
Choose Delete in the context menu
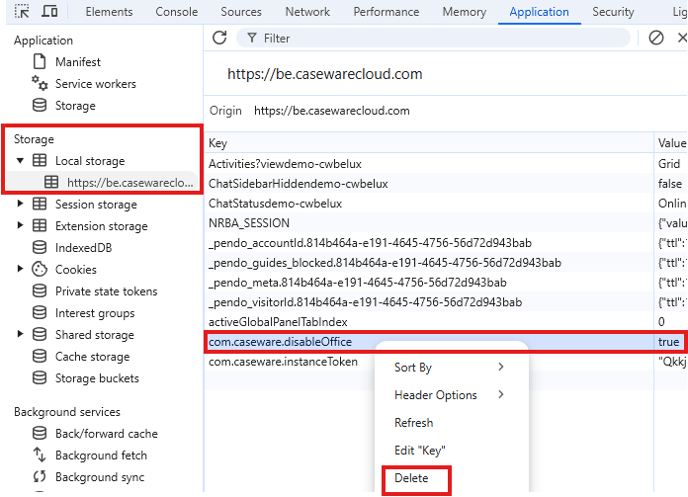coord(411,478)
